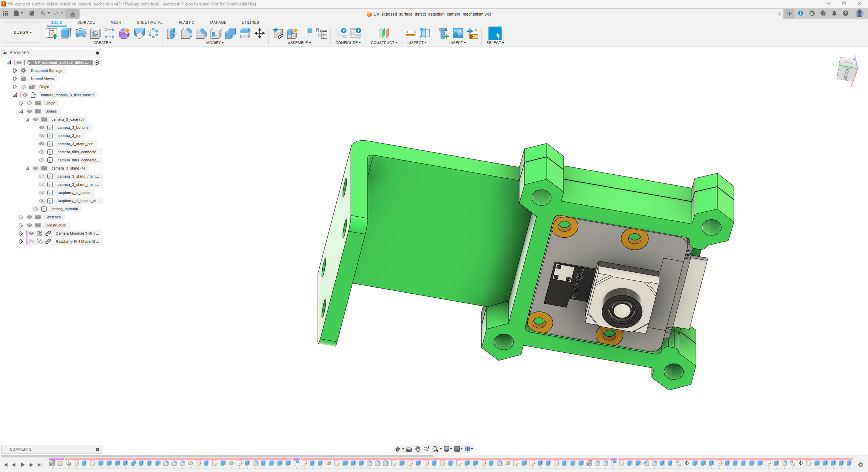Show the Raspberry Pi 4 Model B component
This screenshot has width=868, height=472.
click(x=31, y=242)
